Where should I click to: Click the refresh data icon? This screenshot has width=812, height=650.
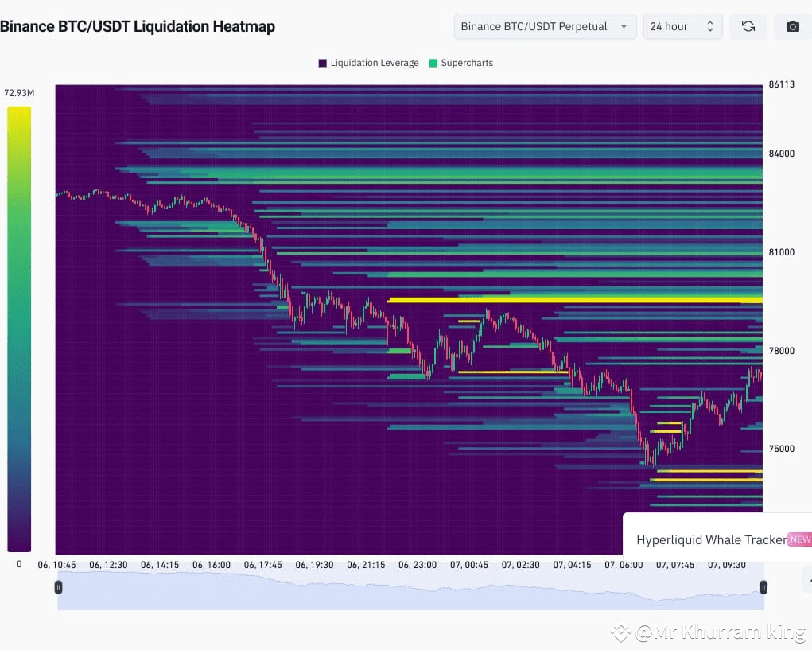point(748,26)
